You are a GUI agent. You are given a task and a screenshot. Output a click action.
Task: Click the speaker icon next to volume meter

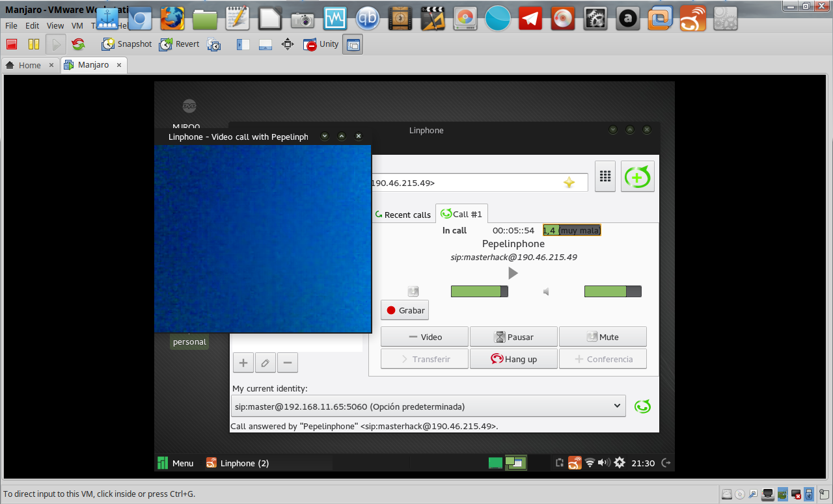pyautogui.click(x=546, y=291)
